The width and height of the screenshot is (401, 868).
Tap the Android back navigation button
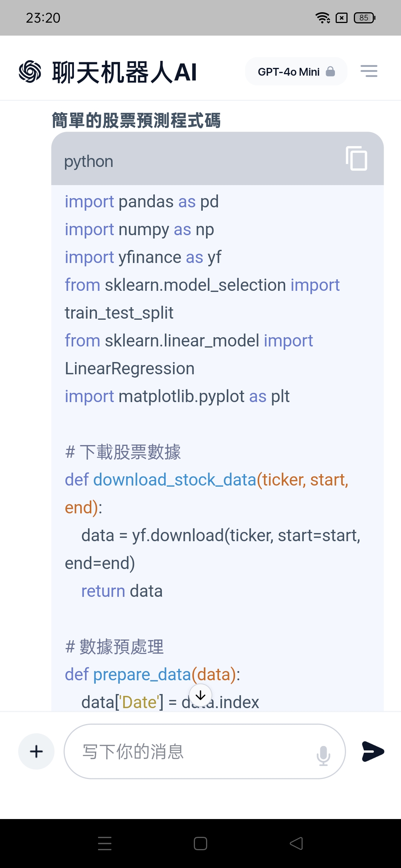pyautogui.click(x=296, y=844)
